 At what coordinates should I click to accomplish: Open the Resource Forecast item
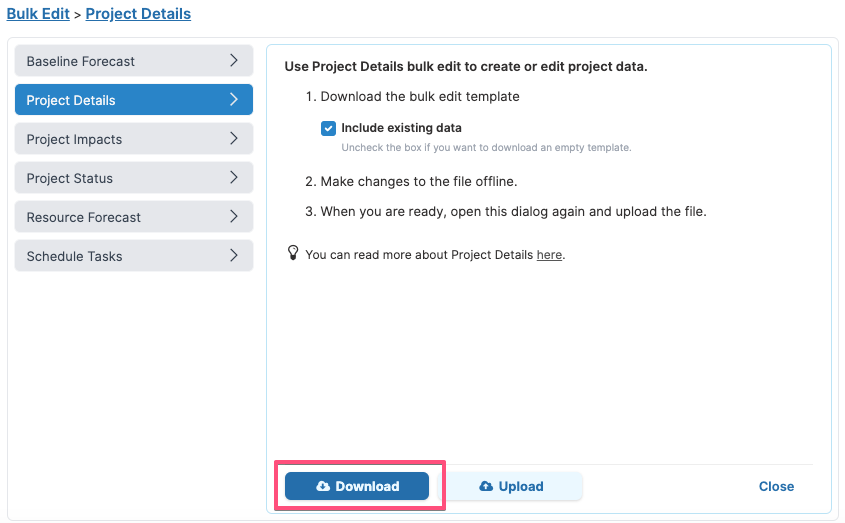pos(134,217)
